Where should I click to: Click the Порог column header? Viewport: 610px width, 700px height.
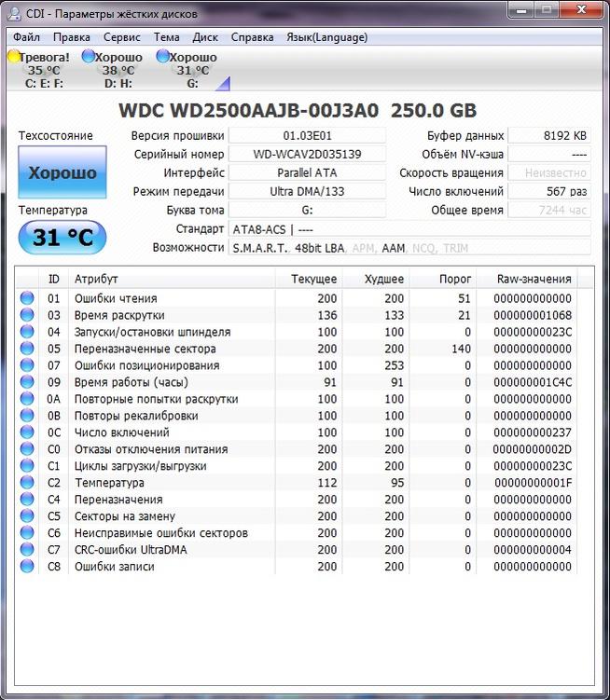click(443, 279)
